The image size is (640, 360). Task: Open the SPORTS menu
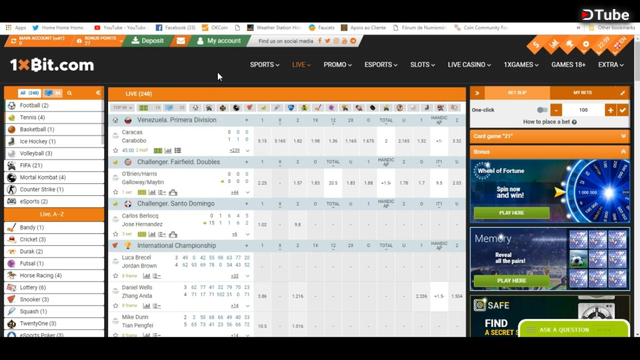pyautogui.click(x=264, y=64)
